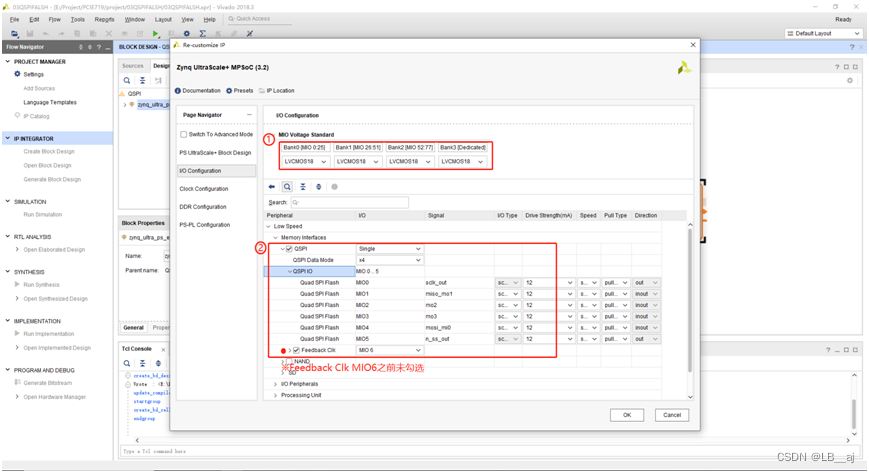Open Presets in dialog header
The height and width of the screenshot is (473, 869).
[x=239, y=90]
